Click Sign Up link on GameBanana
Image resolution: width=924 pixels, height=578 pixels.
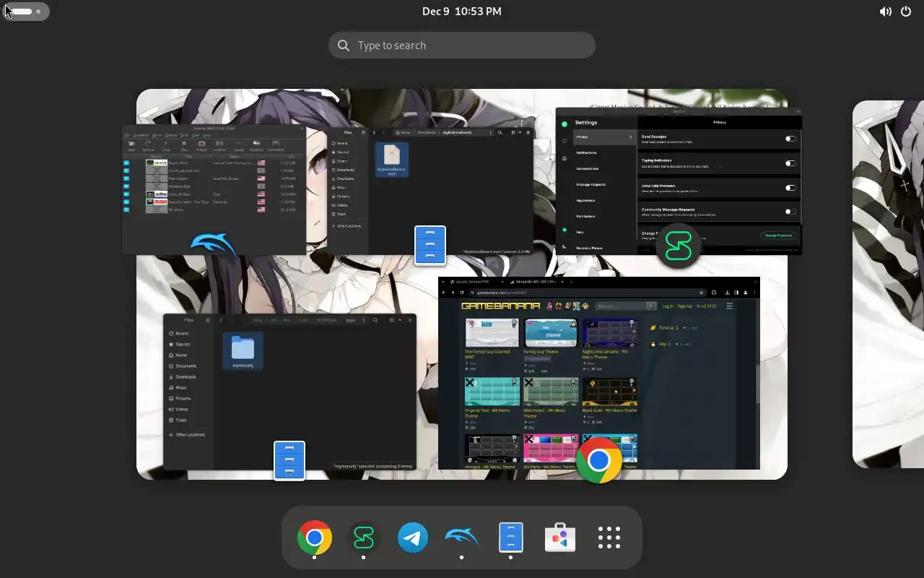[684, 306]
